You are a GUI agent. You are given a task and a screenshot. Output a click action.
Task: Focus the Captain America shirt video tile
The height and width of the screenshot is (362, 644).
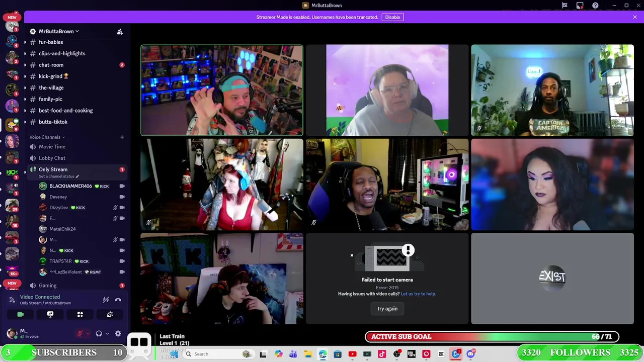point(552,90)
